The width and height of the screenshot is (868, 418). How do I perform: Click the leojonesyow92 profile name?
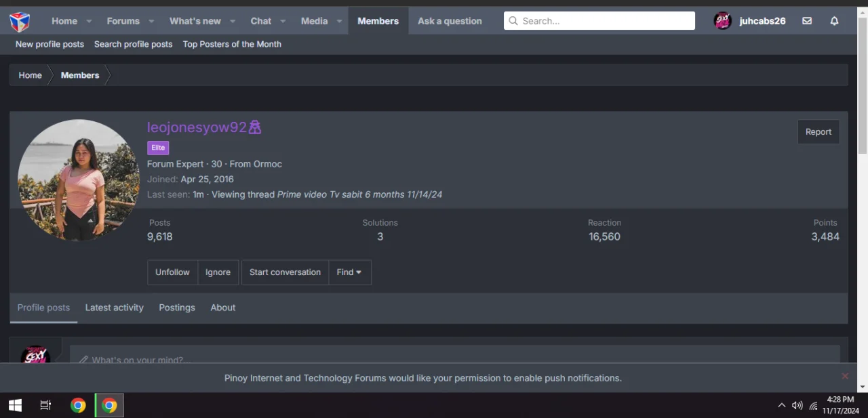[197, 127]
